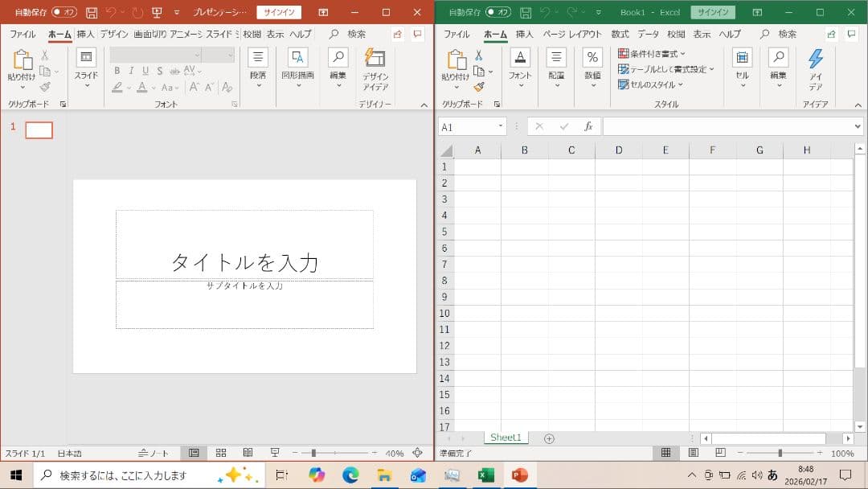Select the subtitle placeholder (サブタイトルを入力) on the slide

click(x=244, y=304)
